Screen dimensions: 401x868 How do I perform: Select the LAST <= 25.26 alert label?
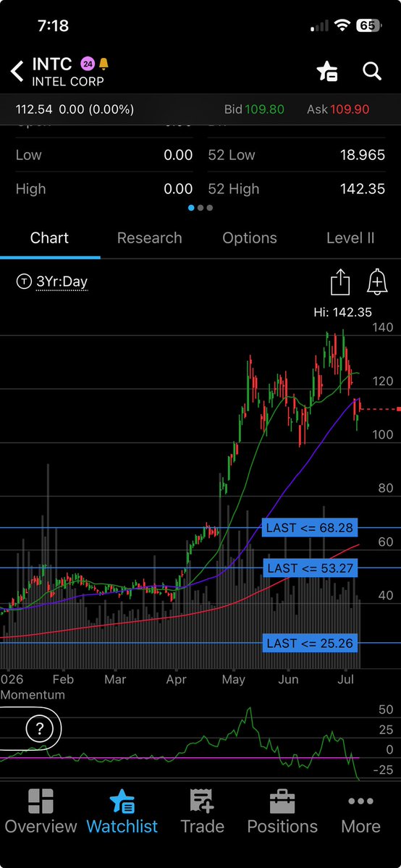(310, 644)
